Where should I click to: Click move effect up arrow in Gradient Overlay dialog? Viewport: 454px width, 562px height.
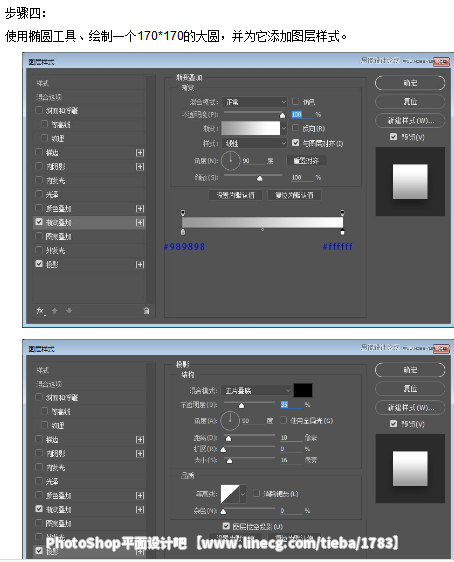[54, 311]
